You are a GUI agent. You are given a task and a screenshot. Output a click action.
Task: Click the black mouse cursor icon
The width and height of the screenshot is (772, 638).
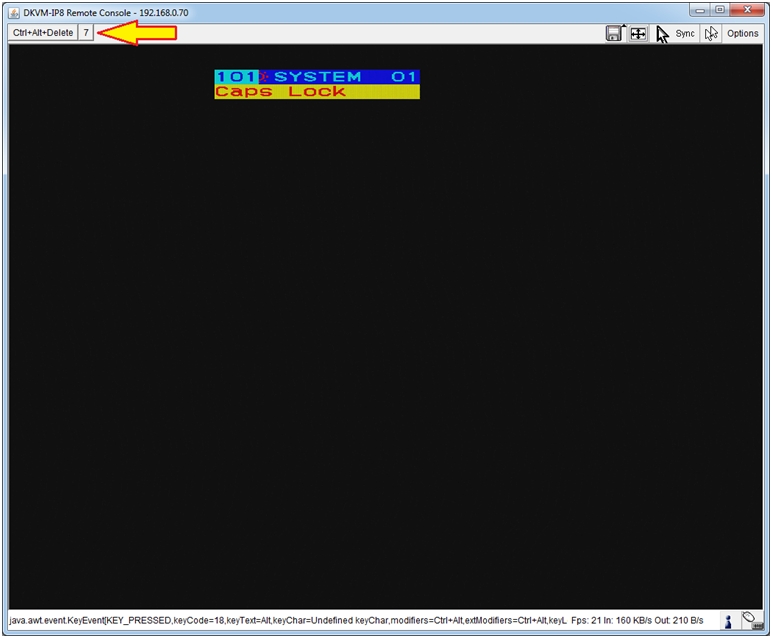pos(662,33)
